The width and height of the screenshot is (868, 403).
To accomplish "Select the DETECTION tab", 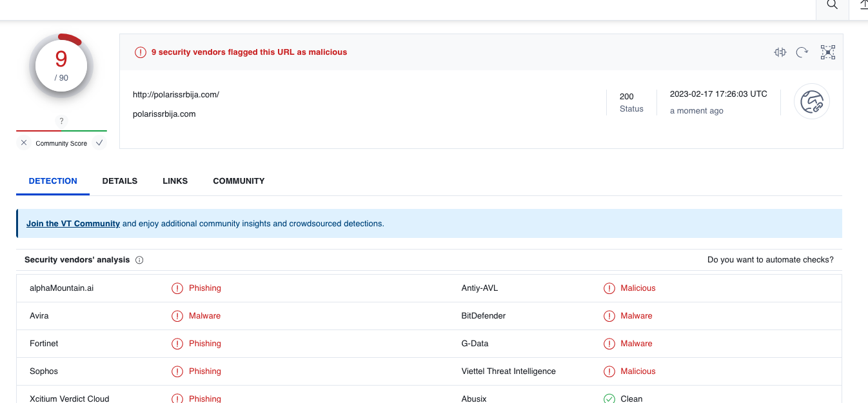I will click(53, 181).
